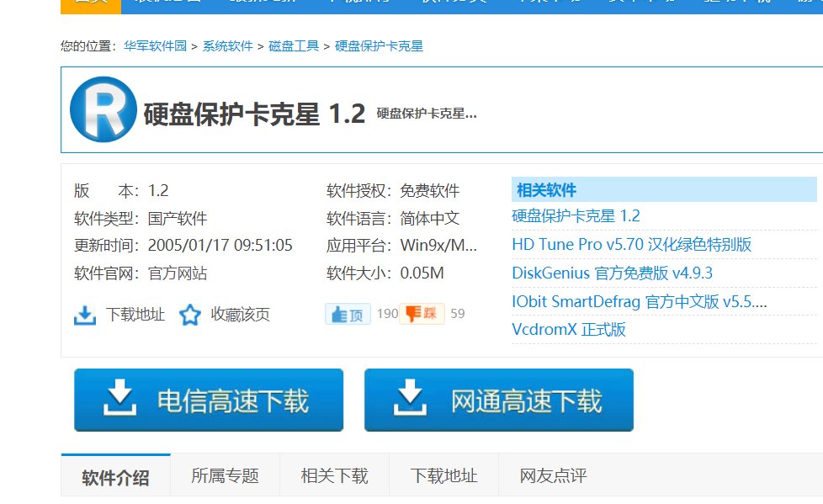Click the blue R software logo icon
823x504 pixels.
(x=102, y=110)
